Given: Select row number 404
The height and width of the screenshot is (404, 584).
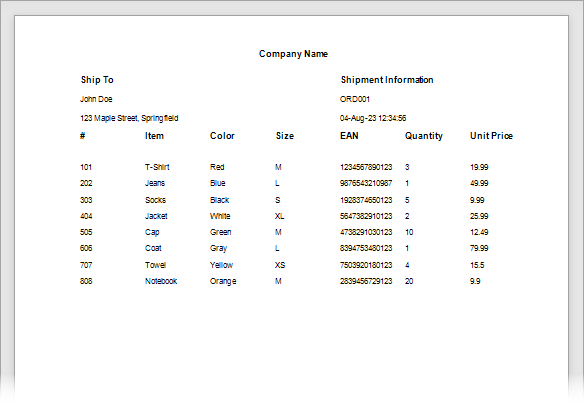Looking at the screenshot, I should click(x=86, y=216).
